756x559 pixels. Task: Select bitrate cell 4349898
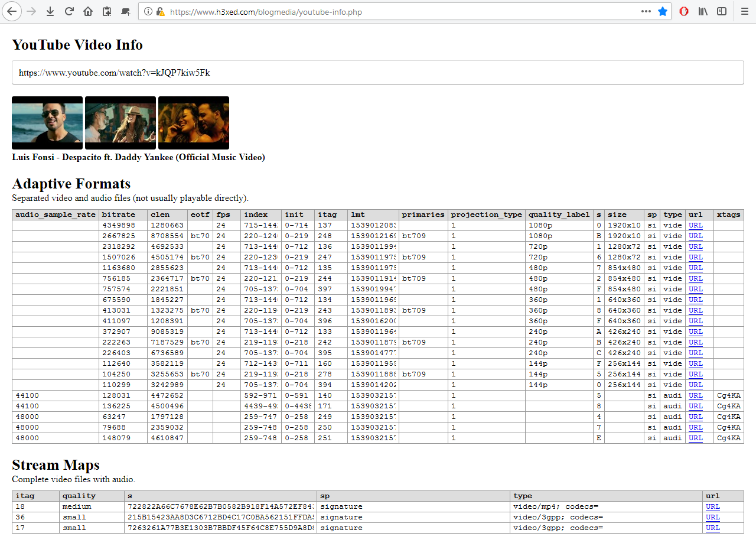click(x=123, y=225)
